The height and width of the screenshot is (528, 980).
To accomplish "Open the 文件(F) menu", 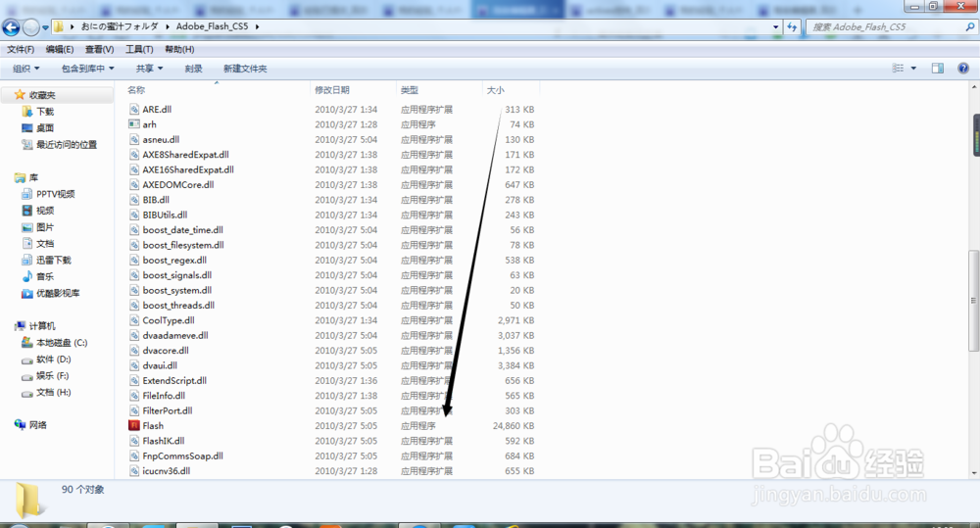I will (21, 49).
